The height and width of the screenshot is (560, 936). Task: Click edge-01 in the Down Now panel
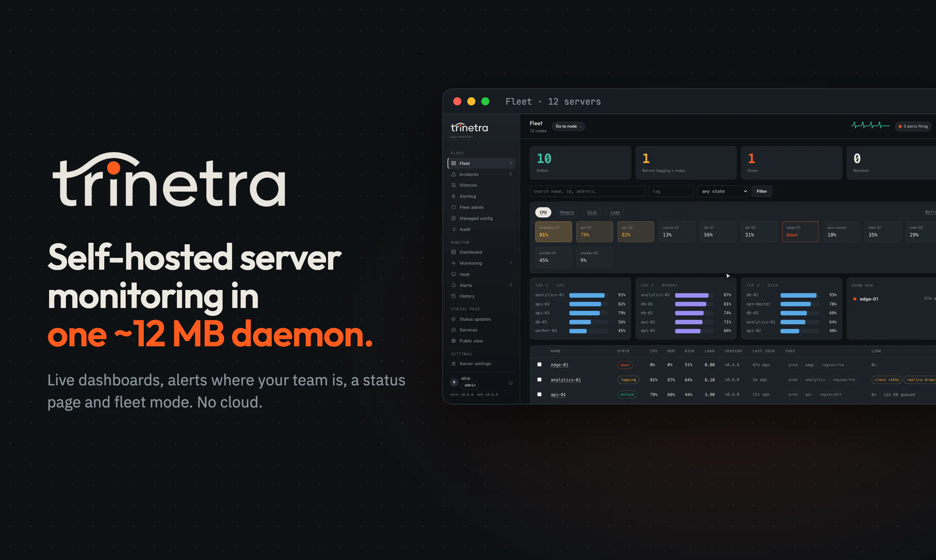click(x=869, y=299)
